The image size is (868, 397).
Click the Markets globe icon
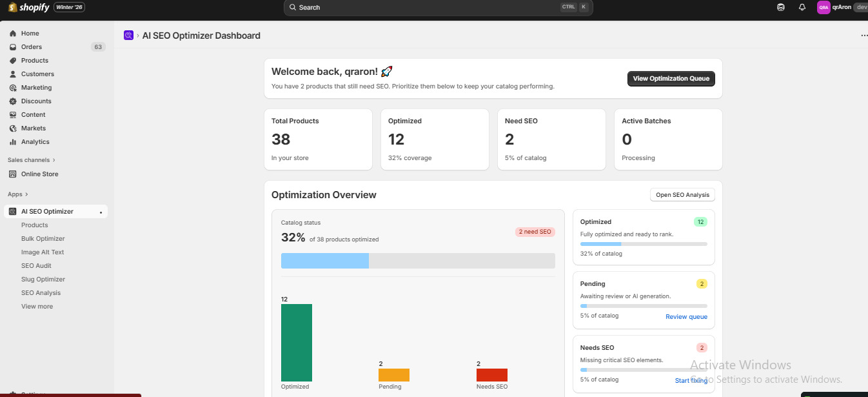pyautogui.click(x=13, y=128)
